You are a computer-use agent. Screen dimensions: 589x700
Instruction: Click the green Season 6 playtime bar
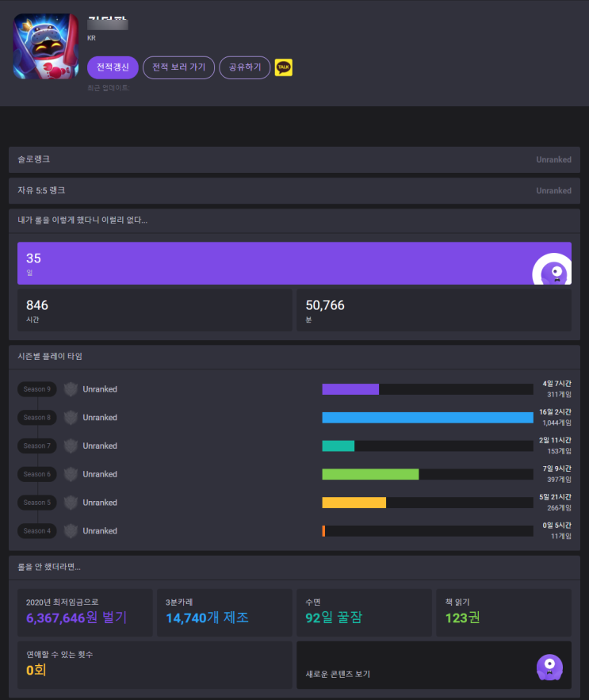click(371, 474)
